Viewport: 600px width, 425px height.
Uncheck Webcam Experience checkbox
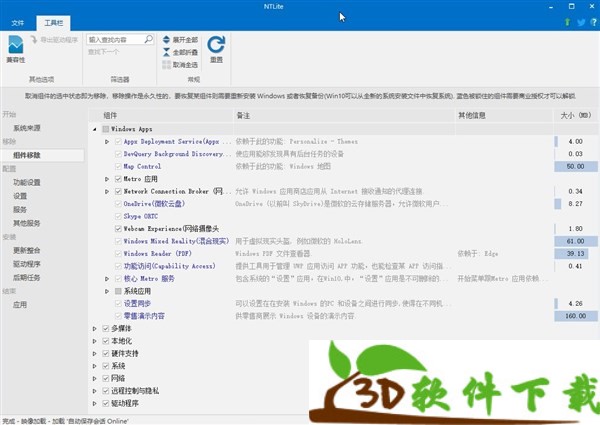(118, 229)
